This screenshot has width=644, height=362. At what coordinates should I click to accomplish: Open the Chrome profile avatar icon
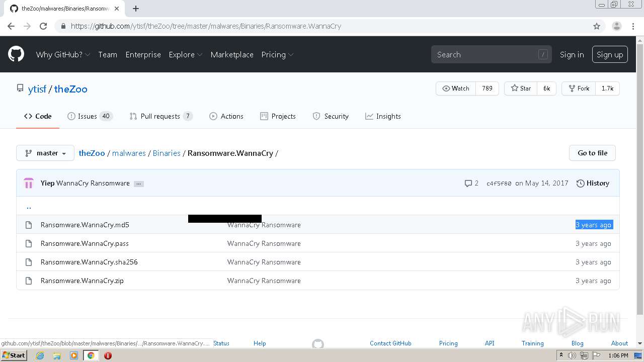click(x=616, y=26)
